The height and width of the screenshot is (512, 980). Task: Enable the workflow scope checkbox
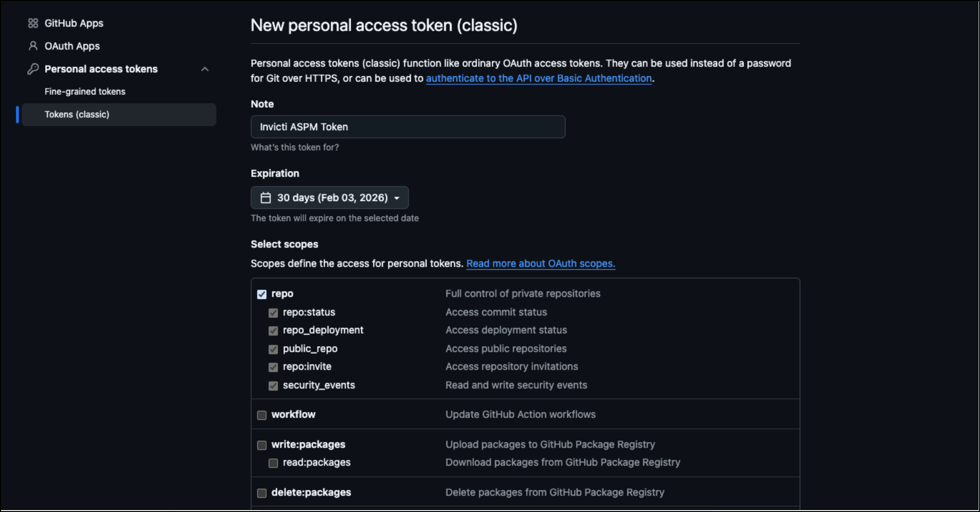click(262, 415)
